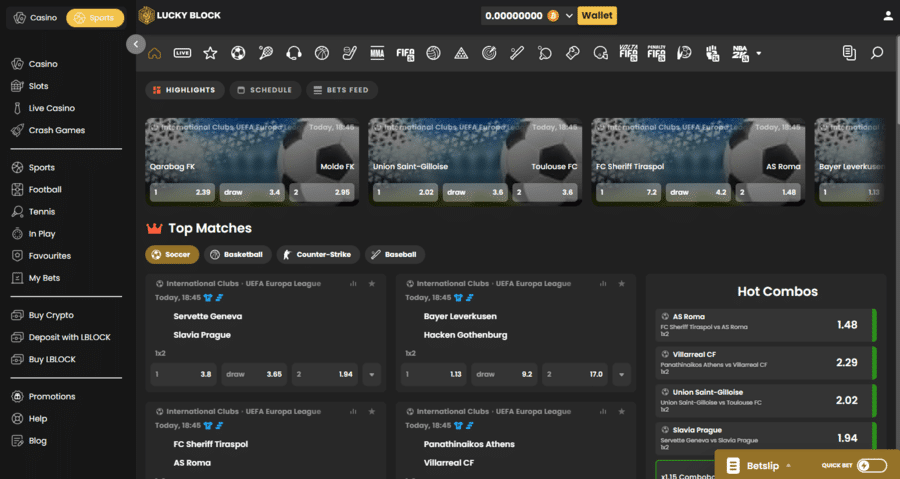Select the Penalty FIFA icon

click(x=656, y=53)
